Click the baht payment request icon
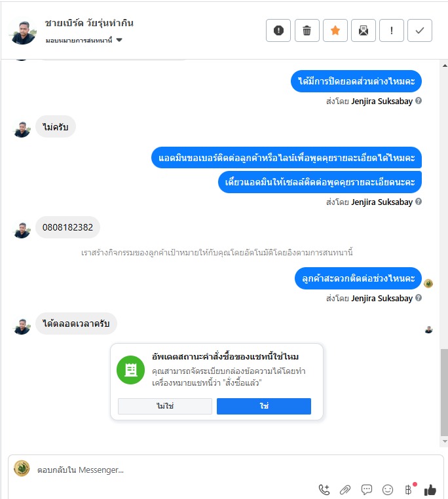Image resolution: width=448 pixels, height=499 pixels. [409, 489]
